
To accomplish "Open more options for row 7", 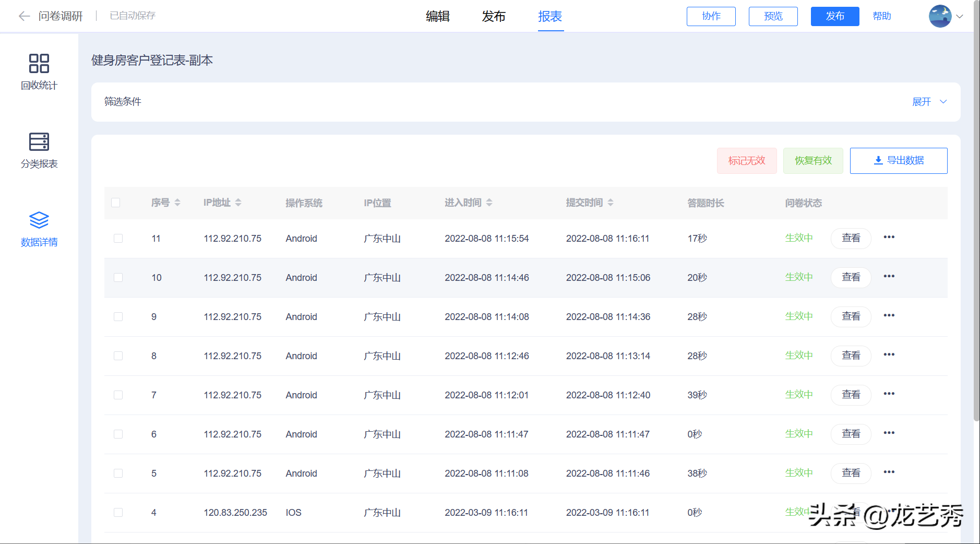I will point(889,394).
